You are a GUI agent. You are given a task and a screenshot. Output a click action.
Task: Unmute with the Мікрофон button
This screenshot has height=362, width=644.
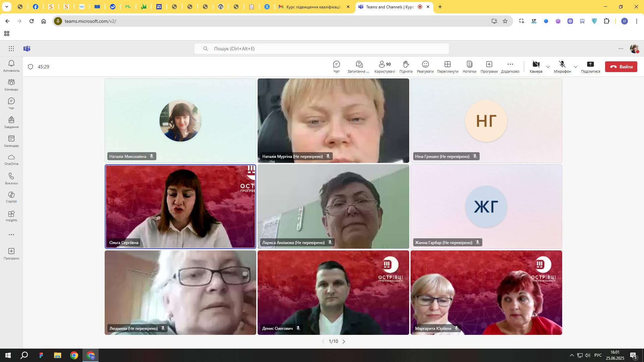coord(562,67)
